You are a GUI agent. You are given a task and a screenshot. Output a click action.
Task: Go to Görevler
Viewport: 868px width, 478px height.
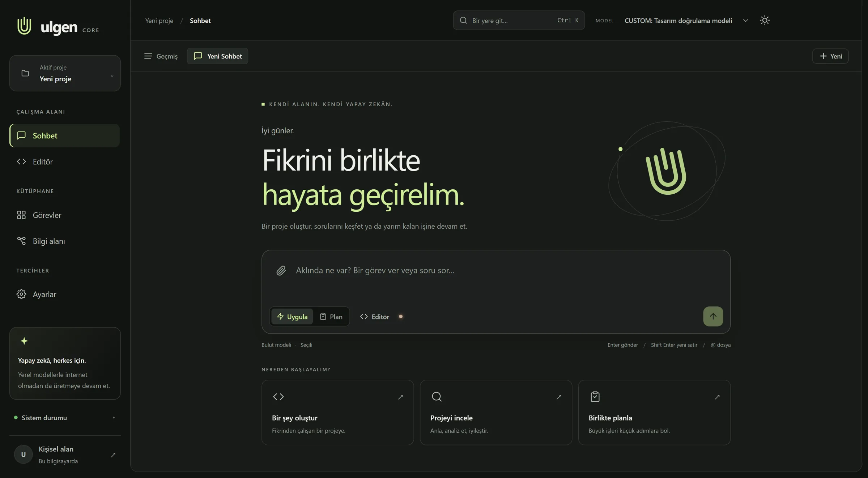tap(65, 215)
